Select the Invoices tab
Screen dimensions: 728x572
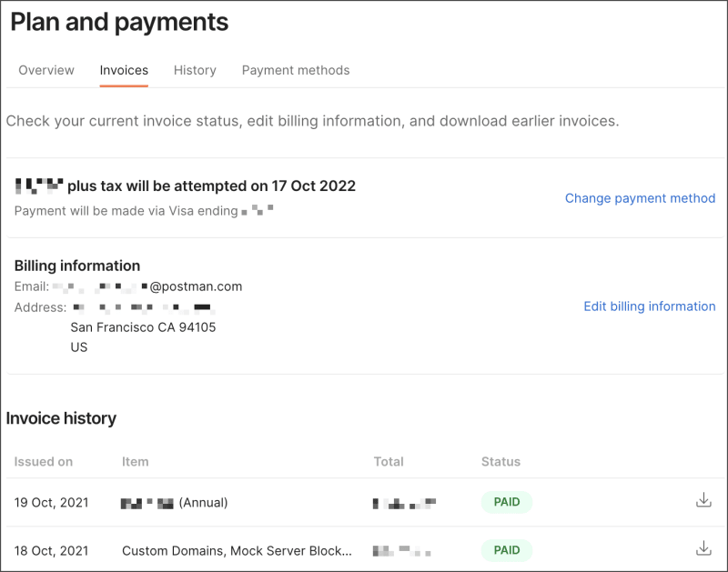pyautogui.click(x=124, y=70)
